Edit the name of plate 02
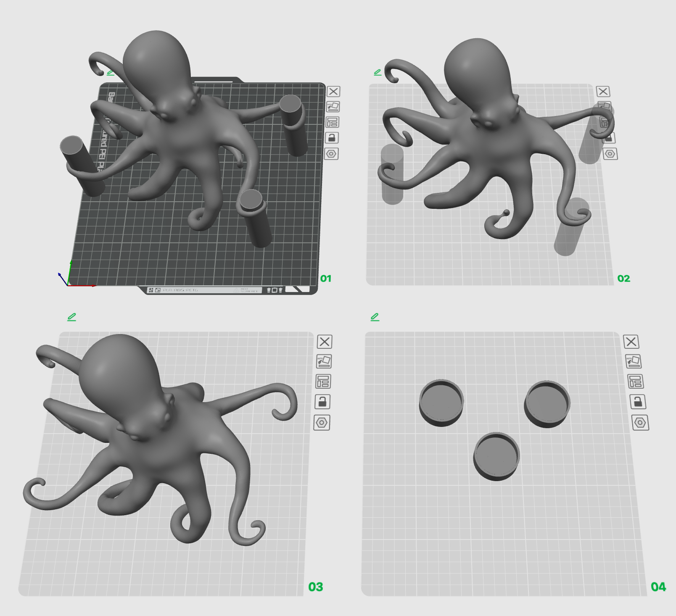 (378, 72)
